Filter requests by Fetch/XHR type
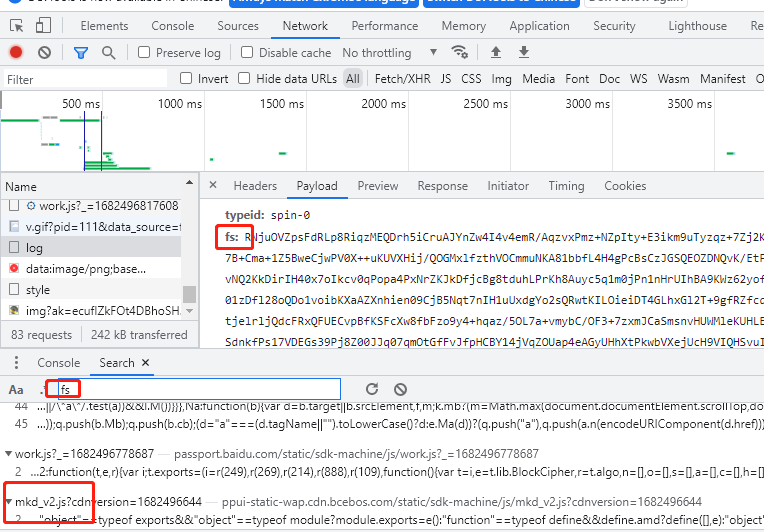Viewport: 764px width, 532px height. pos(403,79)
